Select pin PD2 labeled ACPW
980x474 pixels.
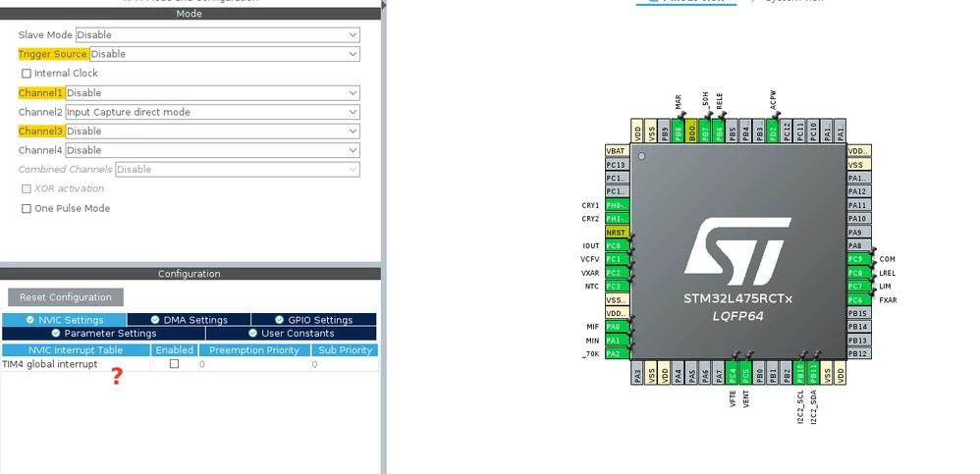(772, 132)
